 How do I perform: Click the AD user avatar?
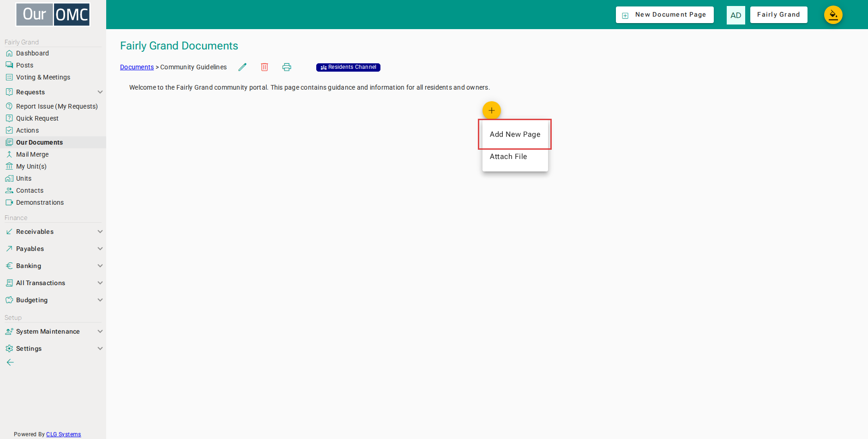point(736,15)
